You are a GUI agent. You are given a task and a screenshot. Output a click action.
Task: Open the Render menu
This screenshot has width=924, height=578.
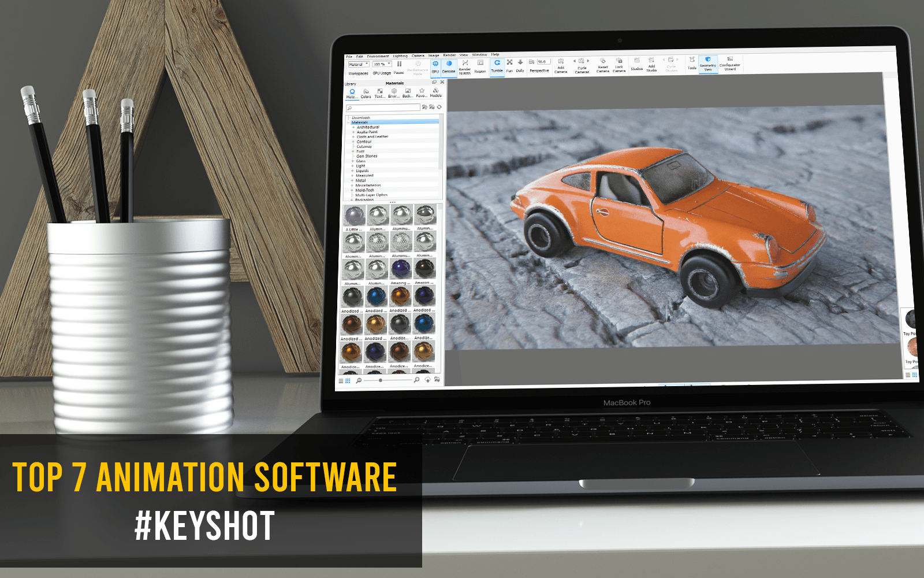(449, 55)
